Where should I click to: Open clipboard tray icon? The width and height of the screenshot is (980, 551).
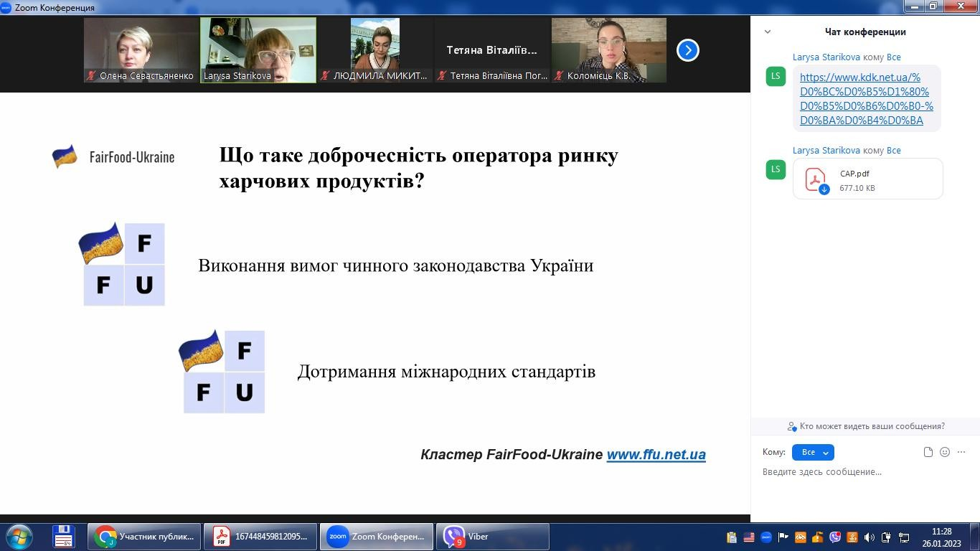[x=732, y=537]
